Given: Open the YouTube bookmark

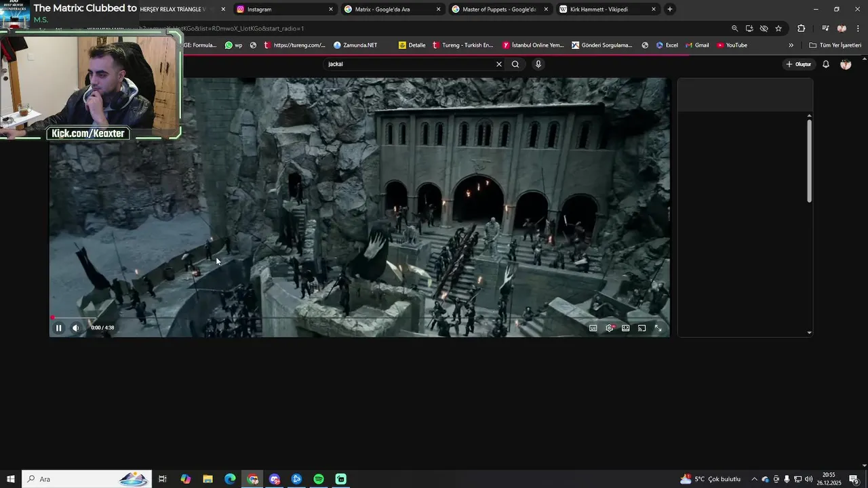Looking at the screenshot, I should [x=732, y=45].
